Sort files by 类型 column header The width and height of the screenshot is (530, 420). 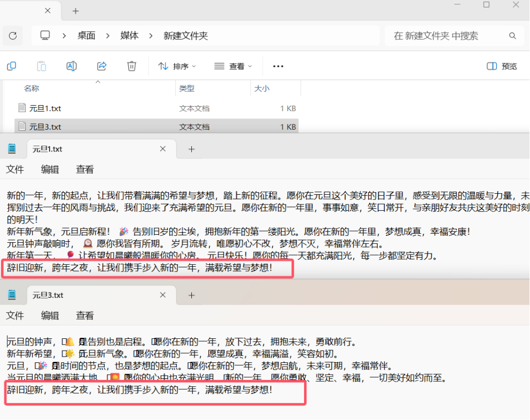tap(187, 89)
